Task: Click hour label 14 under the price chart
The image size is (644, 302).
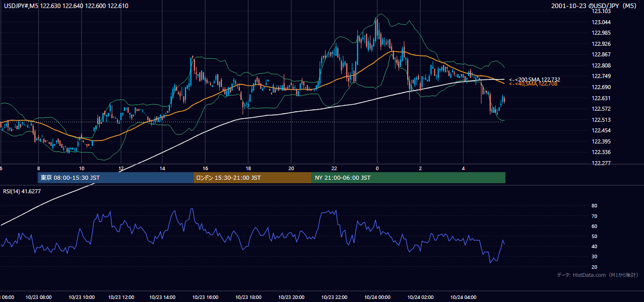Action: [163, 168]
